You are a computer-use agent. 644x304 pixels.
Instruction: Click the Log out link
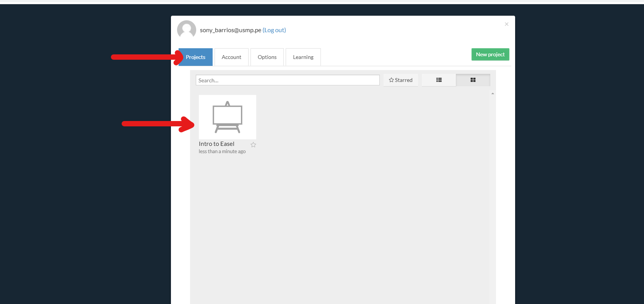274,30
